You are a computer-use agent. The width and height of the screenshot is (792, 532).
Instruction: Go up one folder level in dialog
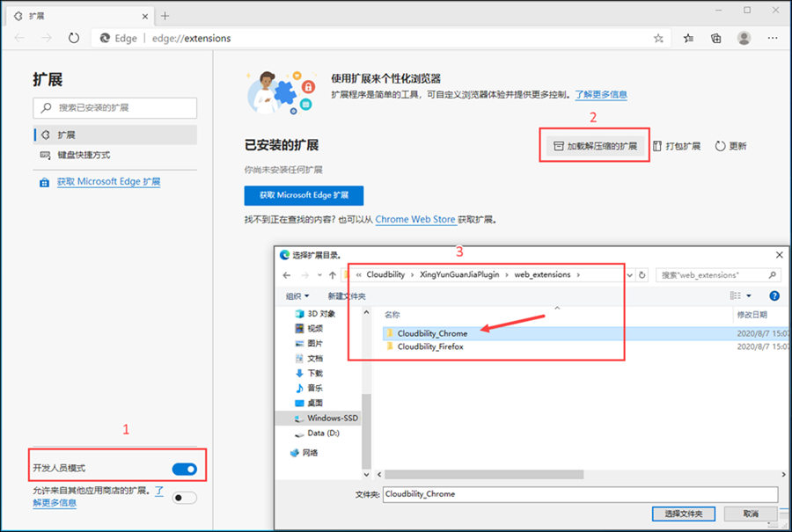333,275
